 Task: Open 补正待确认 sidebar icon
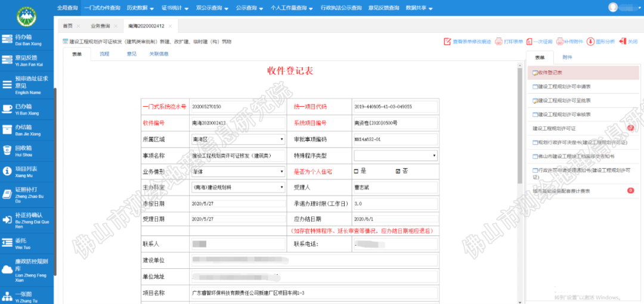(x=7, y=220)
